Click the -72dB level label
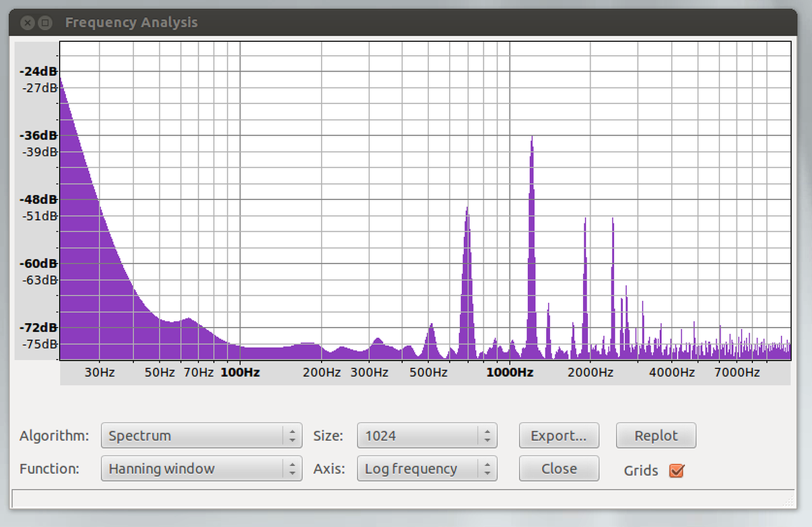The image size is (812, 527). click(x=38, y=328)
